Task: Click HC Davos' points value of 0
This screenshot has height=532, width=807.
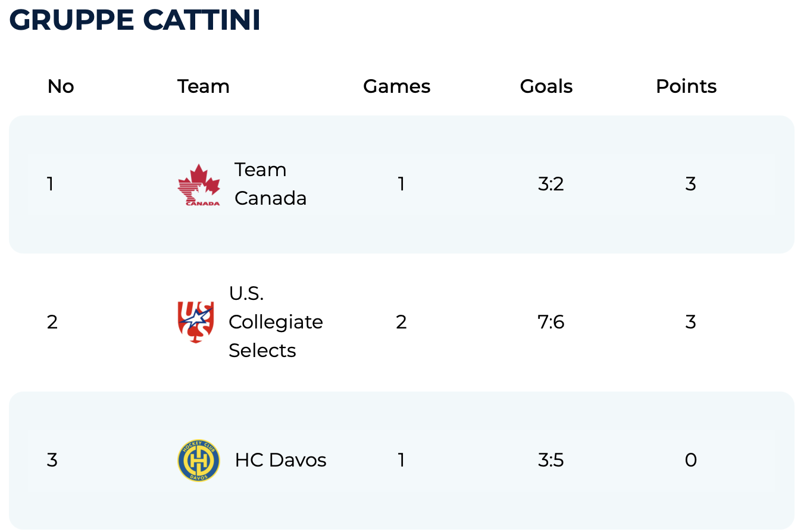Action: click(x=690, y=460)
